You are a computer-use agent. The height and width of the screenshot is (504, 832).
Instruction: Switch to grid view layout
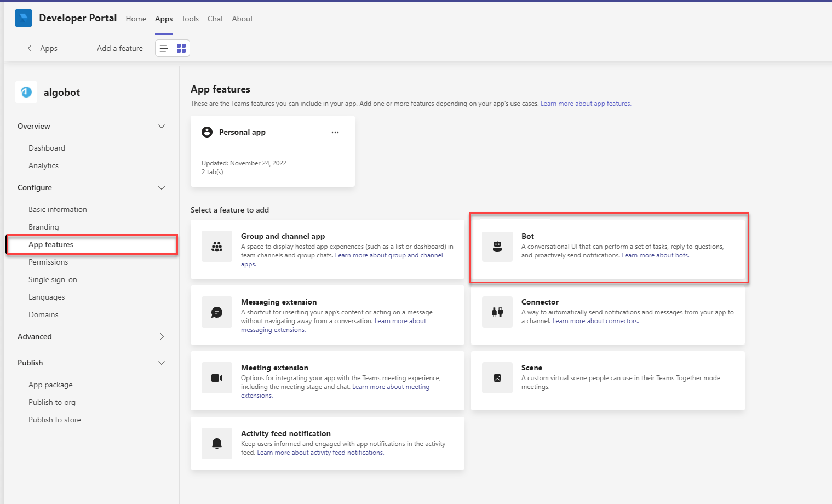tap(181, 48)
